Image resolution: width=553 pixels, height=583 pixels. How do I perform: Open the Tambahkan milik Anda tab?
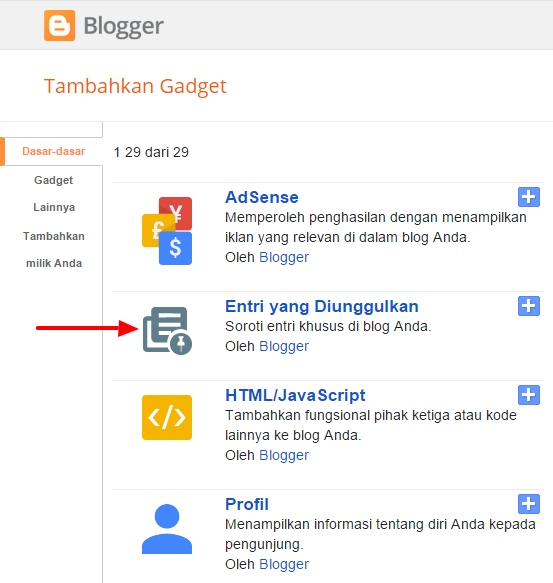(x=54, y=249)
